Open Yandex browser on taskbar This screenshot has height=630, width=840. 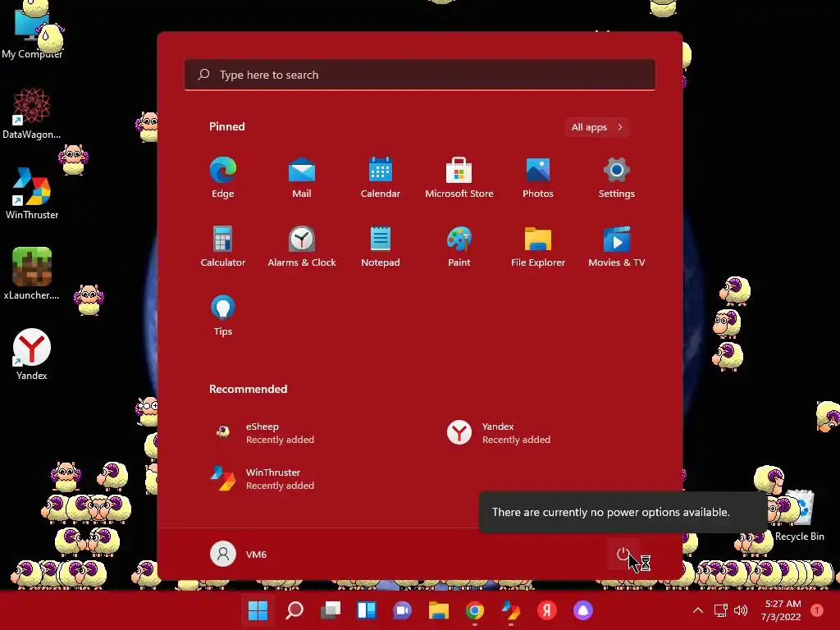(x=547, y=610)
